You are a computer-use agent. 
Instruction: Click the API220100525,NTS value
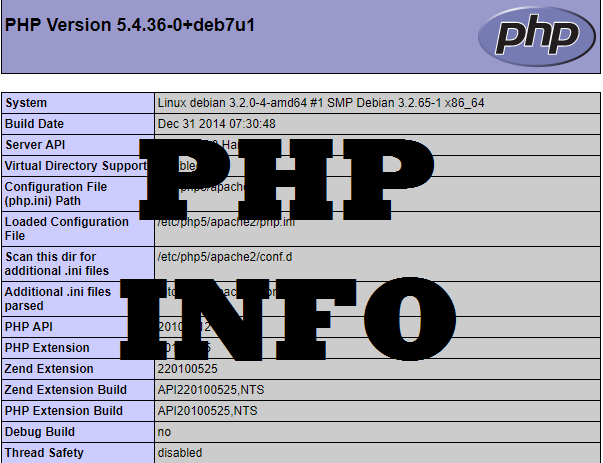tap(211, 390)
